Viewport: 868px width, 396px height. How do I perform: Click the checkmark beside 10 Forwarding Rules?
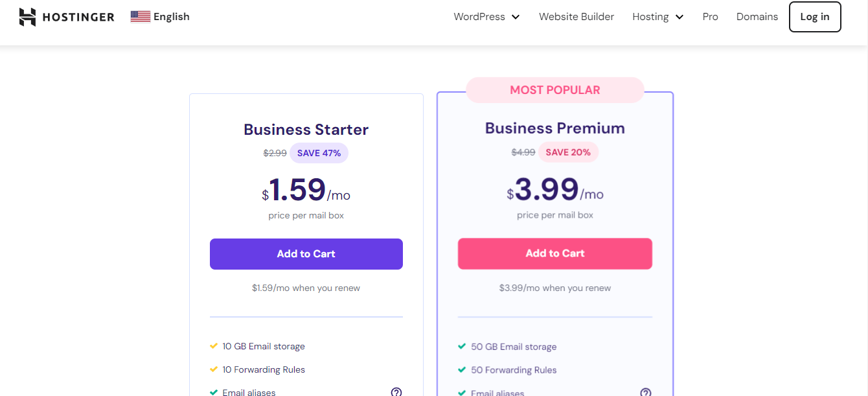tap(214, 369)
